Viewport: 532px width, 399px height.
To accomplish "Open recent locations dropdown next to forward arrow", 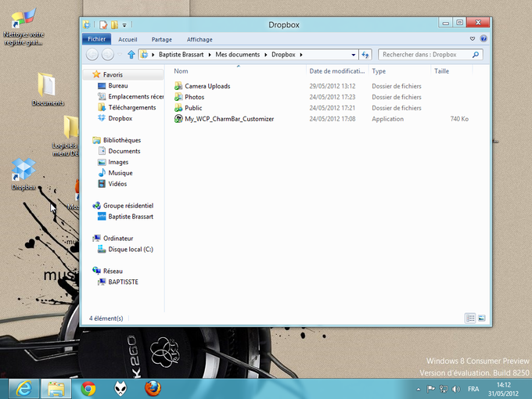I will pyautogui.click(x=120, y=54).
